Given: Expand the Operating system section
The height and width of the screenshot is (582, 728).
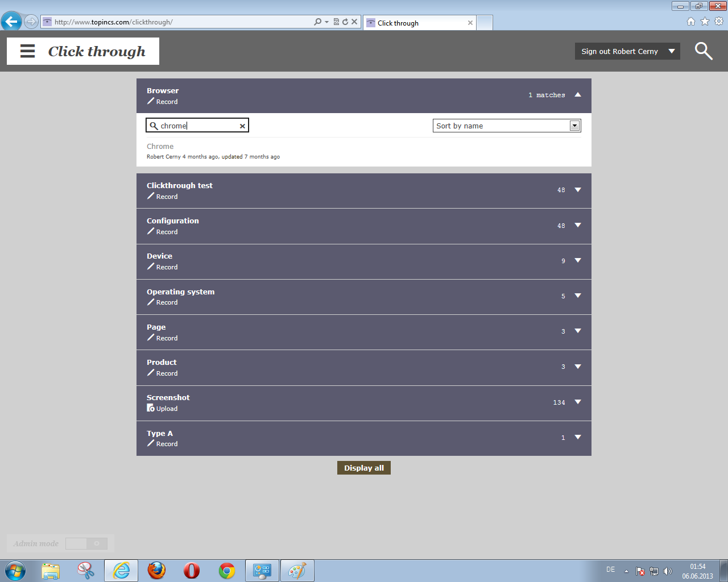Looking at the screenshot, I should click(578, 296).
